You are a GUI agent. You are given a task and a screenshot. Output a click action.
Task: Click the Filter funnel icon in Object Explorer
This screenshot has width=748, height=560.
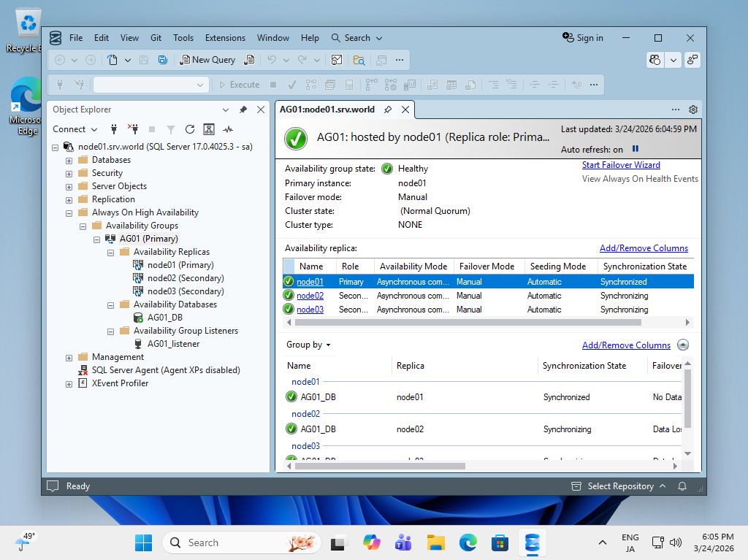[171, 129]
